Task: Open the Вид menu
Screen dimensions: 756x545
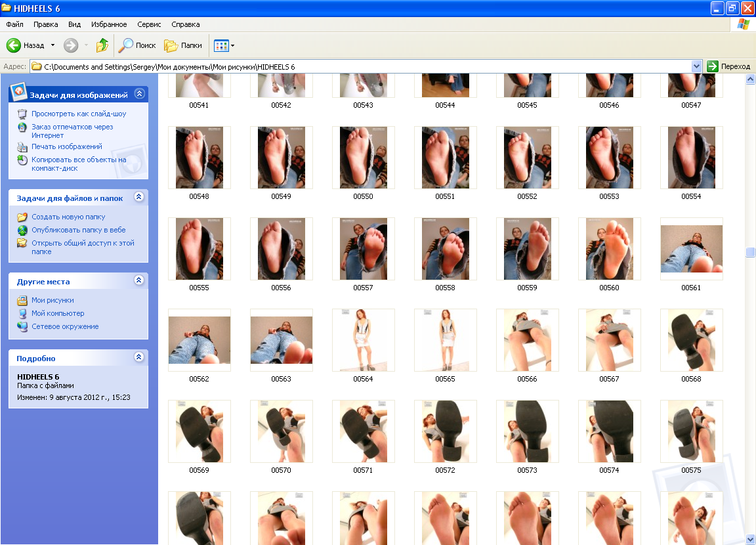Action: coord(74,24)
